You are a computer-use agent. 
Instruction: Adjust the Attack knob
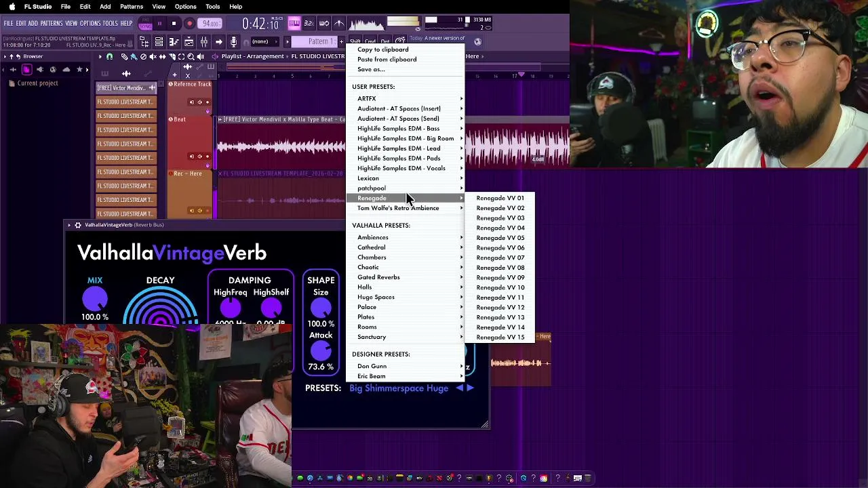321,351
